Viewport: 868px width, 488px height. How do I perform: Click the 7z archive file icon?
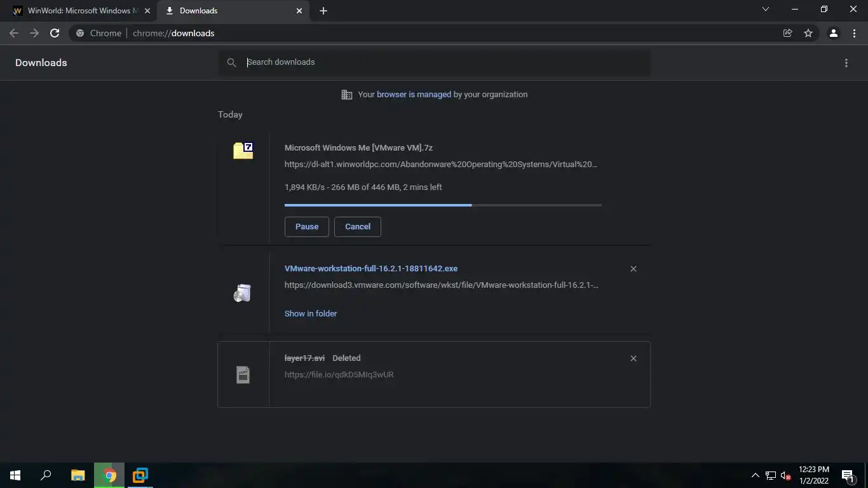point(243,150)
